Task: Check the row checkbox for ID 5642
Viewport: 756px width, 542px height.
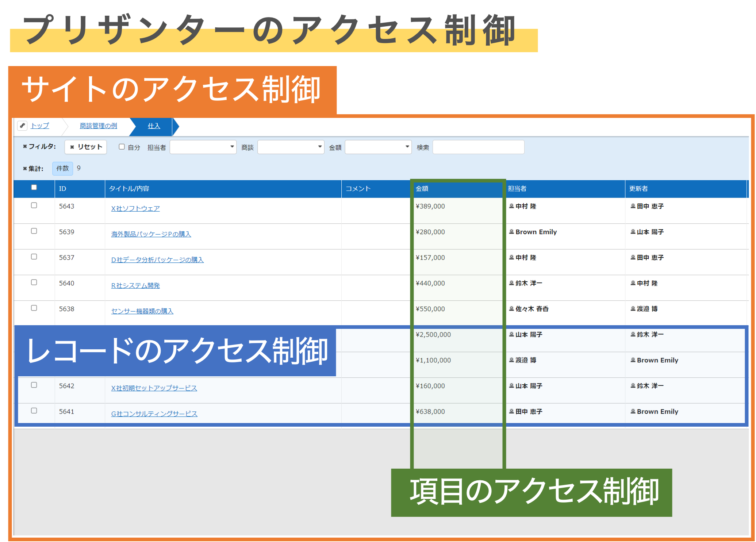Action: coord(34,385)
